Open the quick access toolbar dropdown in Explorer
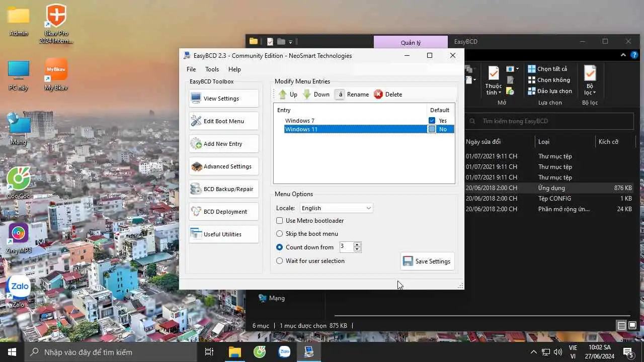Viewport: 644px width, 362px height. pos(290,42)
